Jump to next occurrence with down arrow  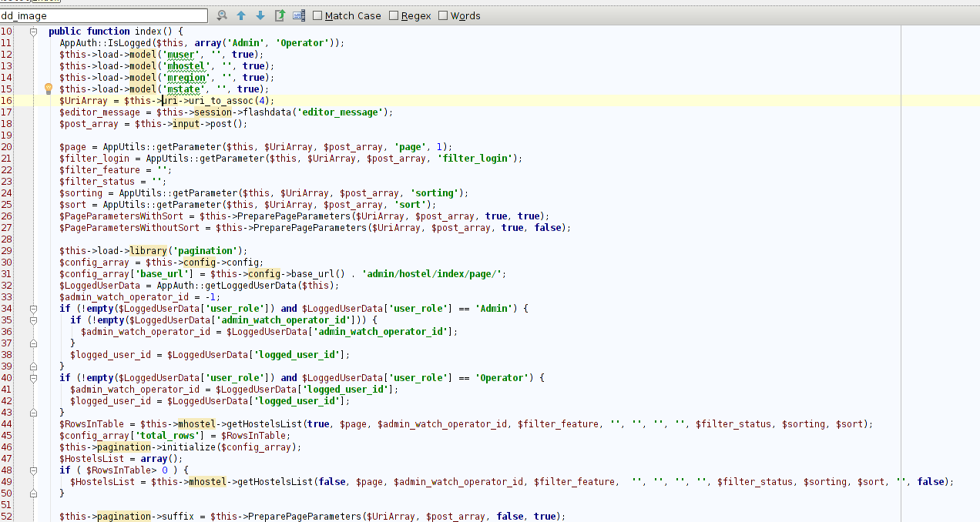pyautogui.click(x=260, y=15)
